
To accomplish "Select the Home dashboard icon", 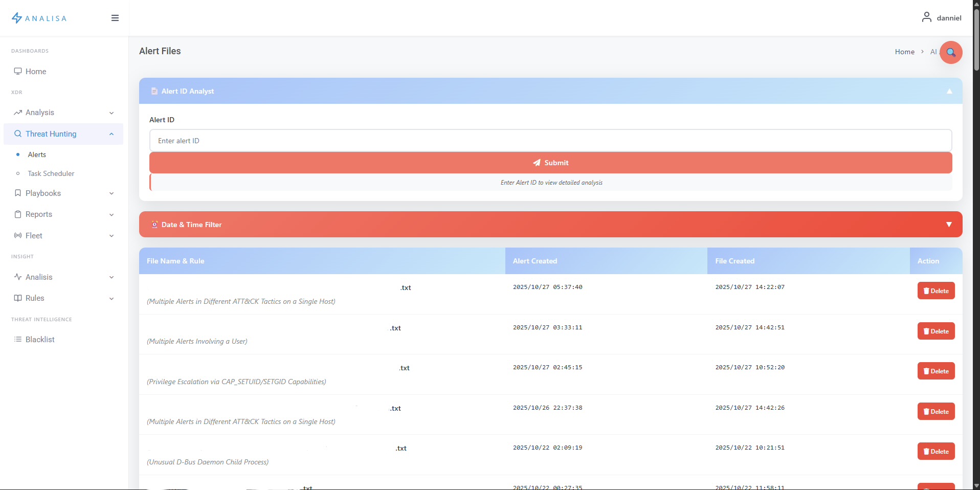I will click(x=18, y=71).
